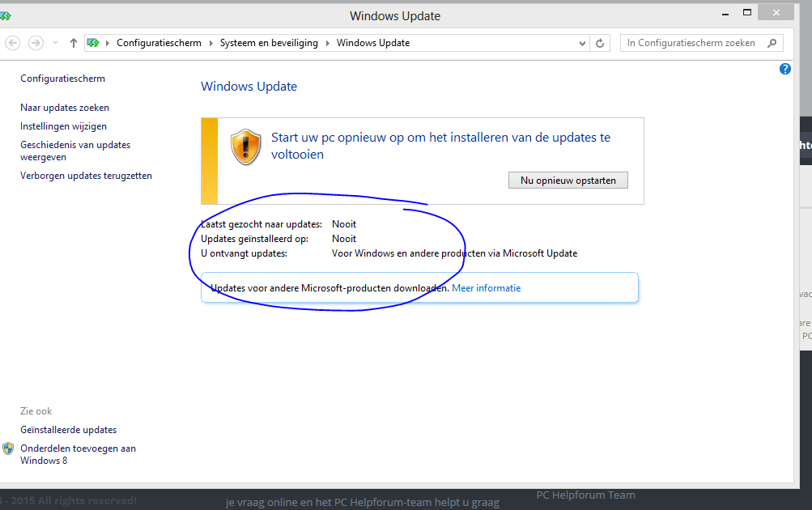Close the Windows Update window
The width and height of the screenshot is (812, 510).
(x=776, y=12)
